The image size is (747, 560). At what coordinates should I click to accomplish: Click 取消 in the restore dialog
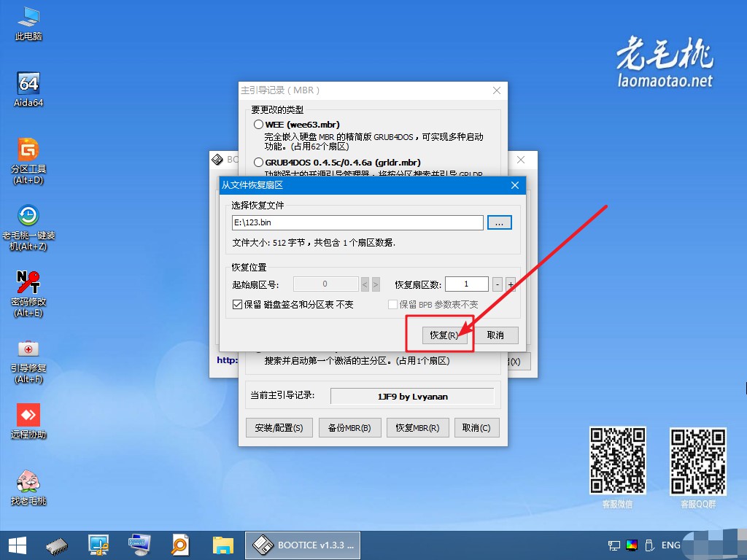tap(495, 335)
